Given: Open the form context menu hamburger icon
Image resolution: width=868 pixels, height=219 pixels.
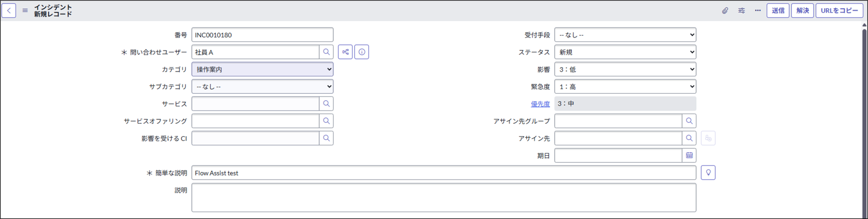Looking at the screenshot, I should tap(25, 11).
